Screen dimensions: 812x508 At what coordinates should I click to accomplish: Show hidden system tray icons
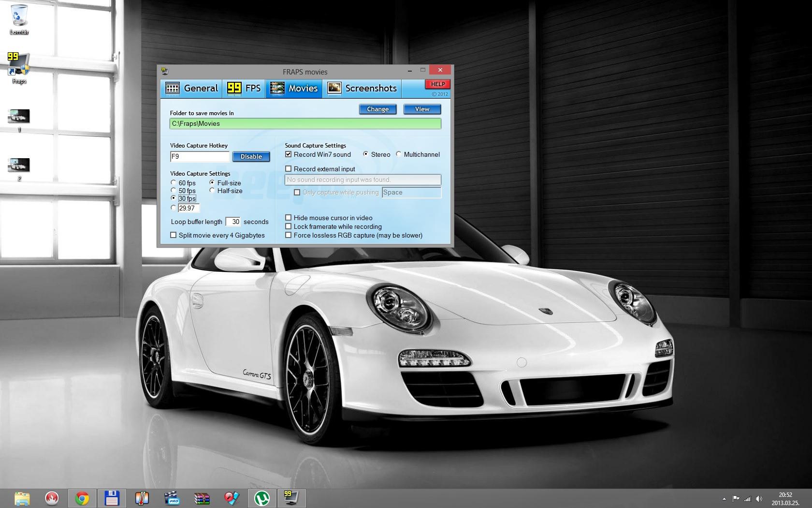(x=724, y=499)
